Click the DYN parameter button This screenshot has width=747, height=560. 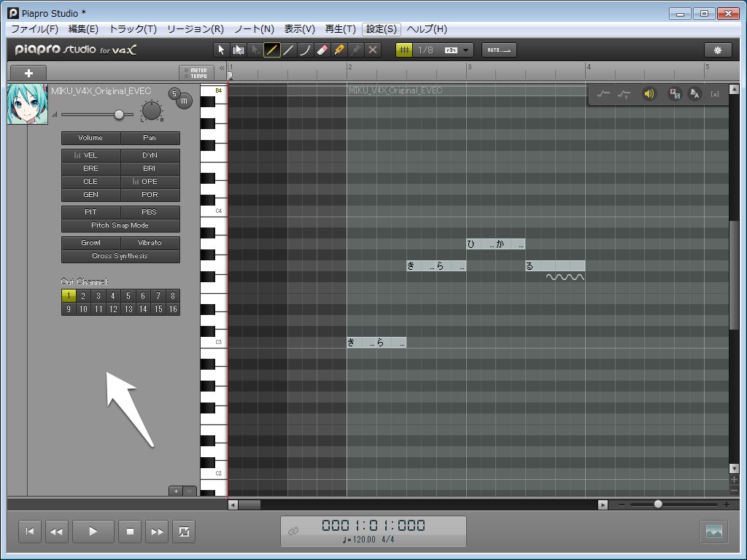[150, 155]
